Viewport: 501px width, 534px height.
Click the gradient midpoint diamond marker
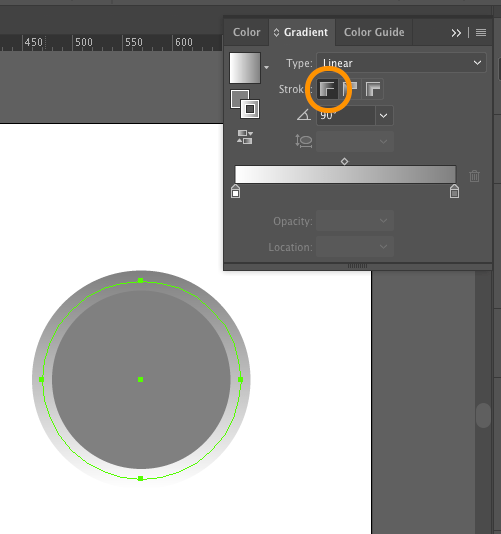[x=344, y=161]
